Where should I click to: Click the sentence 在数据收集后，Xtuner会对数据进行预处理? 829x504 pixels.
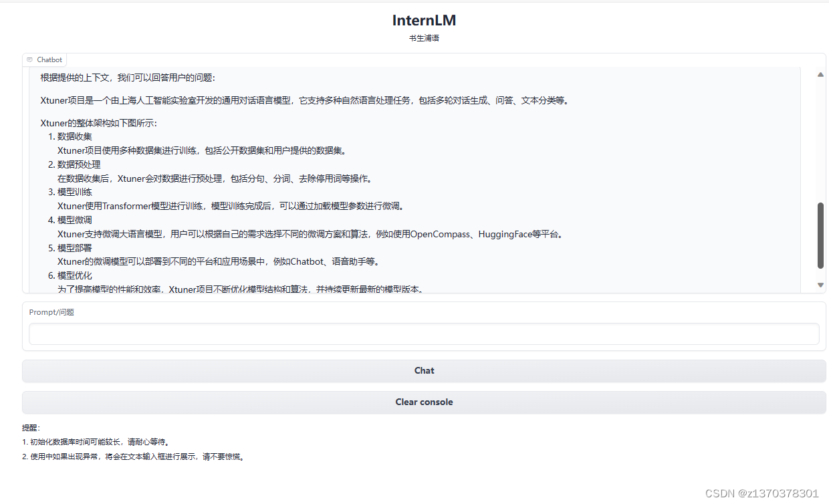coord(215,178)
